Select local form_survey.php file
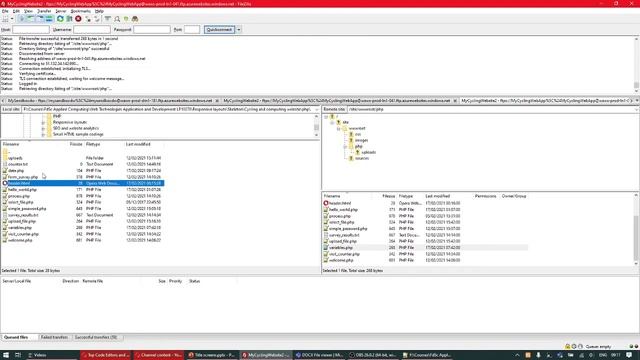This screenshot has width=640, height=360. (23, 177)
